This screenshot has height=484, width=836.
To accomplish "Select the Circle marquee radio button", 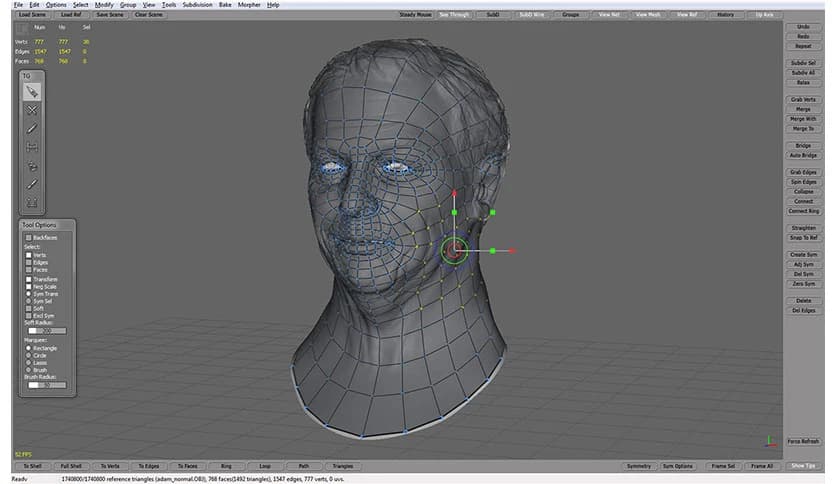I will tap(29, 355).
